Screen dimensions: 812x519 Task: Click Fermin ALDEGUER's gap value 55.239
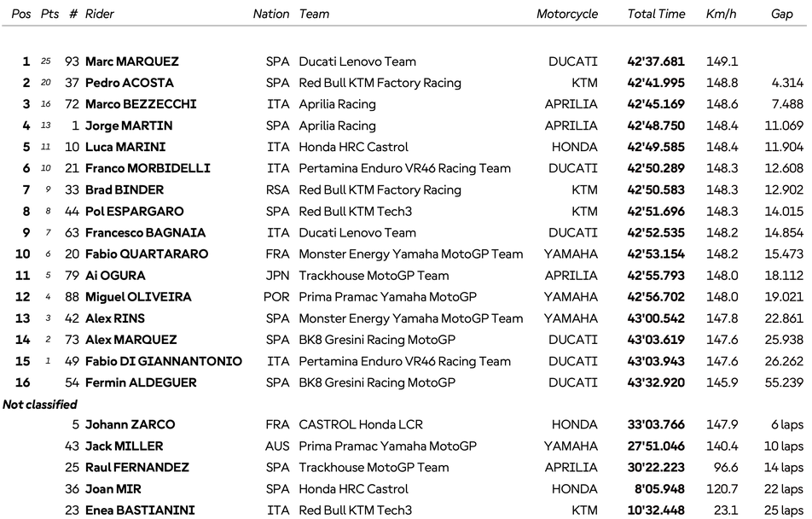click(784, 382)
